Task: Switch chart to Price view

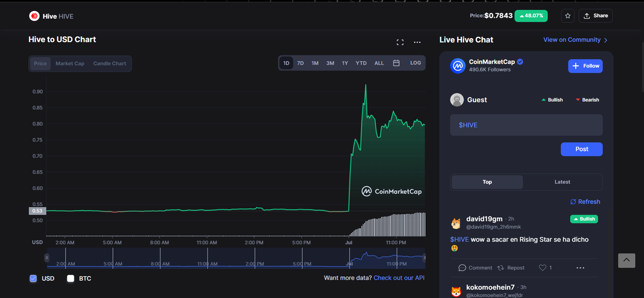Action: (40, 64)
